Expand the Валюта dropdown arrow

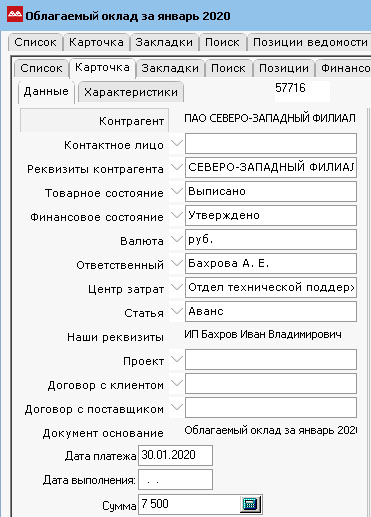click(x=177, y=240)
